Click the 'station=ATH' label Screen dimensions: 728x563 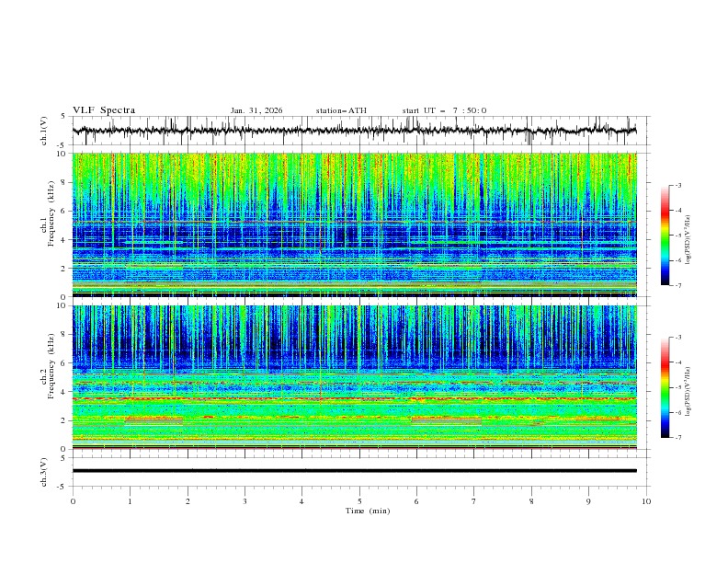[341, 110]
